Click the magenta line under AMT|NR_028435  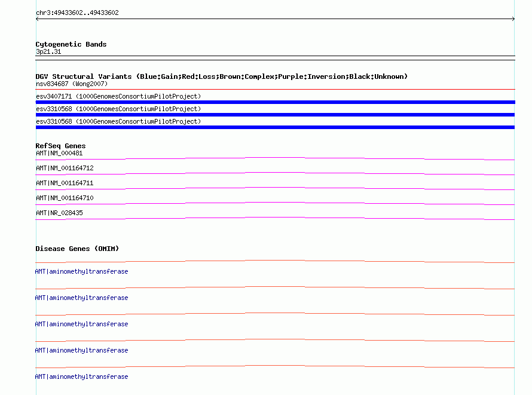tap(275, 218)
